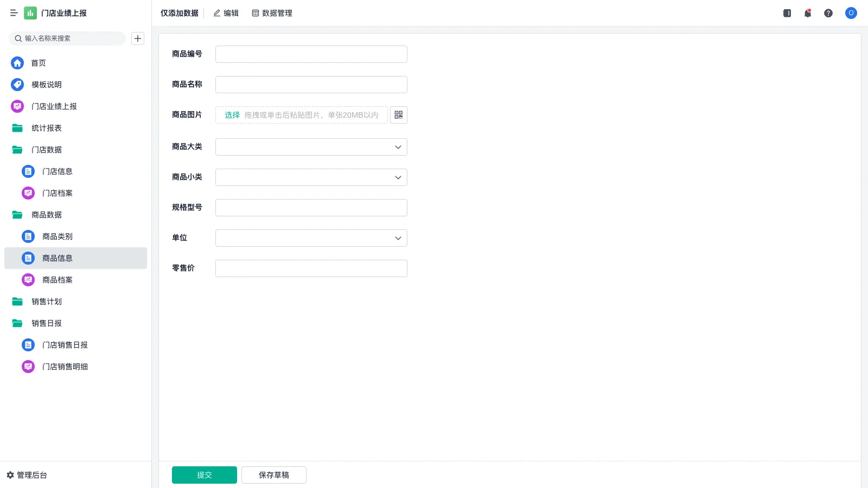The image size is (868, 488).
Task: Click 门店档案 sidebar label
Action: tap(58, 193)
